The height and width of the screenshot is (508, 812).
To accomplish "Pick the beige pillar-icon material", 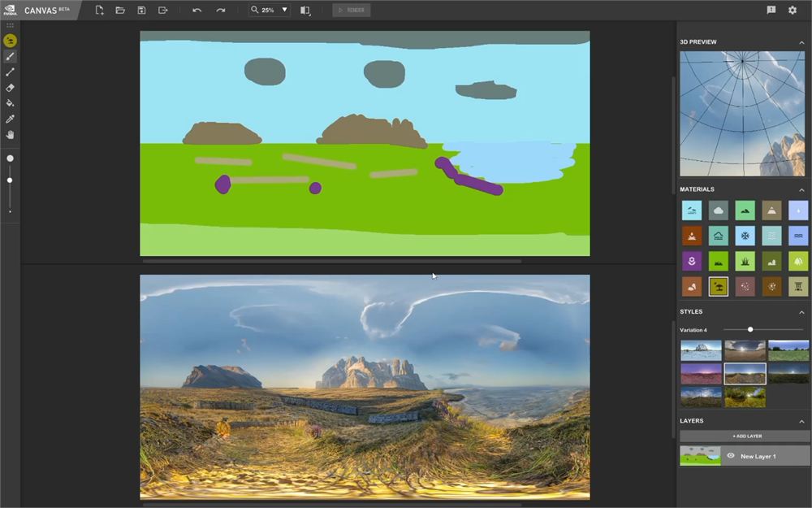I will pos(798,287).
